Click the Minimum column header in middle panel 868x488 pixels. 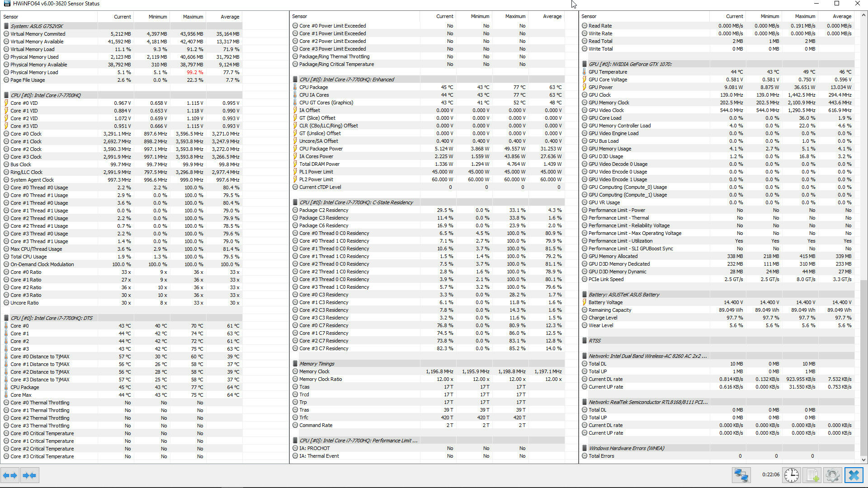(474, 16)
